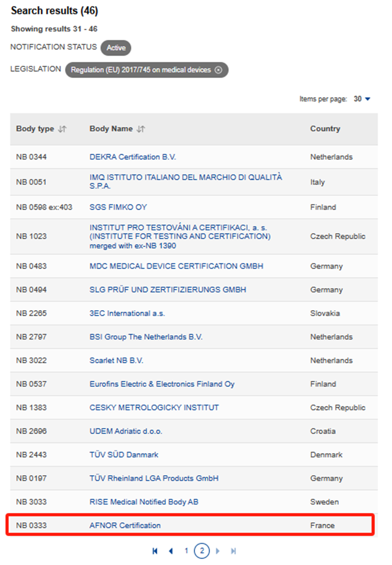Go to next page arrow
The height and width of the screenshot is (565, 392).
218,551
